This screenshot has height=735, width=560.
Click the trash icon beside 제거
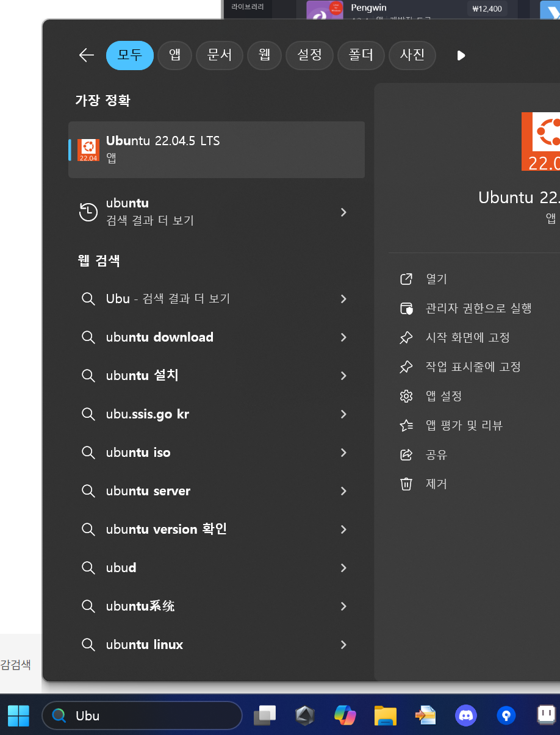point(406,484)
